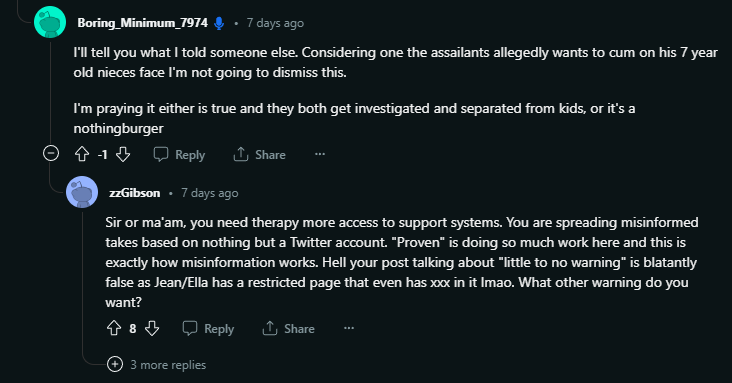Click the blue microphone flair icon

(219, 23)
